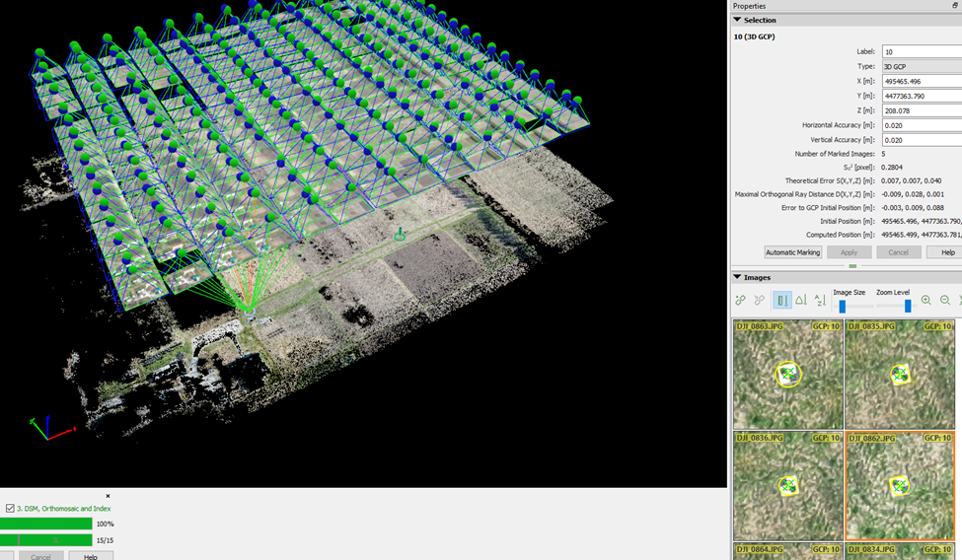Click the Properties panel title bar
962x560 pixels.
(846, 6)
